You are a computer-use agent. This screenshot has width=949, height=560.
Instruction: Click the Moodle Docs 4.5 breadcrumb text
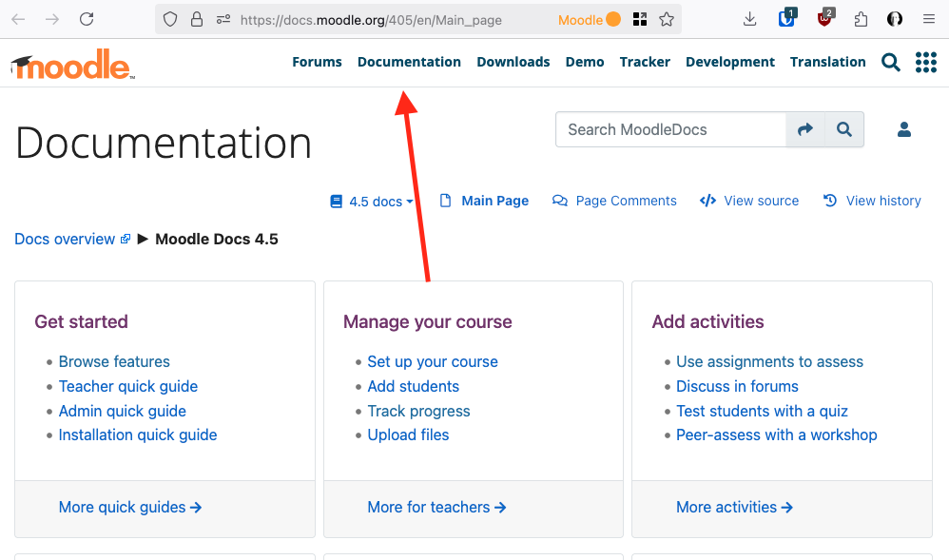[217, 240]
